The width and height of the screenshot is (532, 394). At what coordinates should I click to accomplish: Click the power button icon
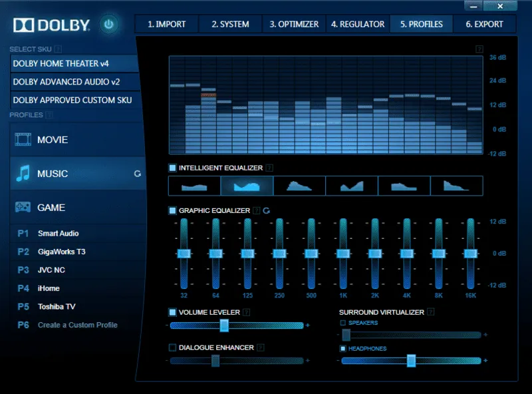[x=108, y=23]
